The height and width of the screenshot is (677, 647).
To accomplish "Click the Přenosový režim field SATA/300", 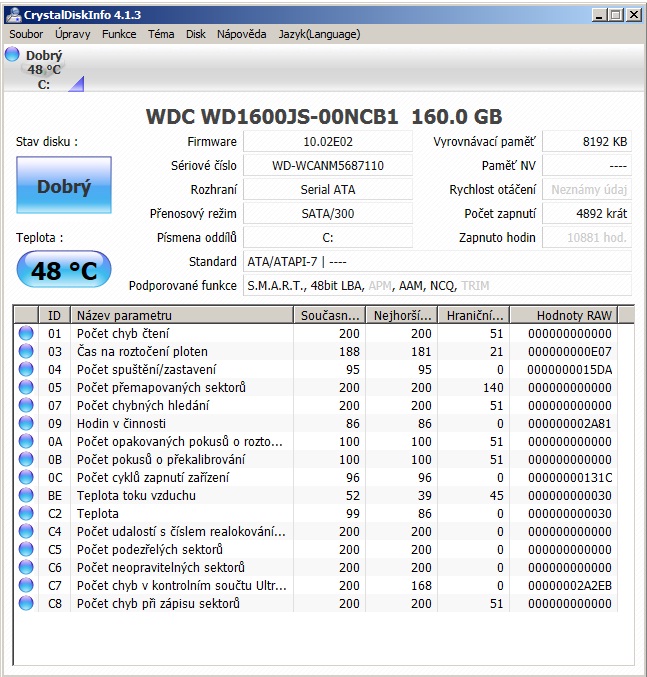I will (x=328, y=213).
